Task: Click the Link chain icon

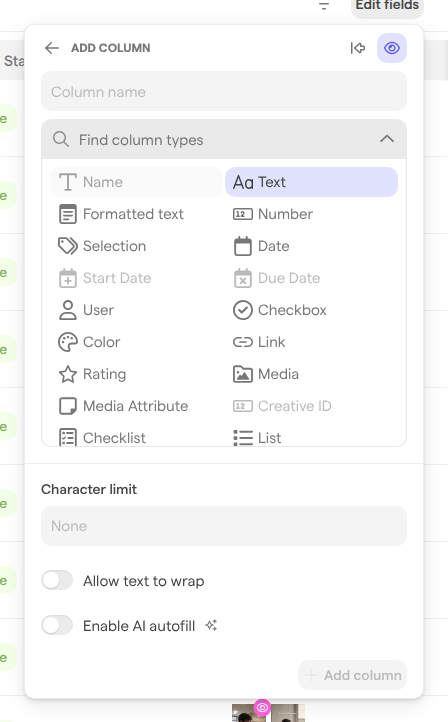Action: 243,342
